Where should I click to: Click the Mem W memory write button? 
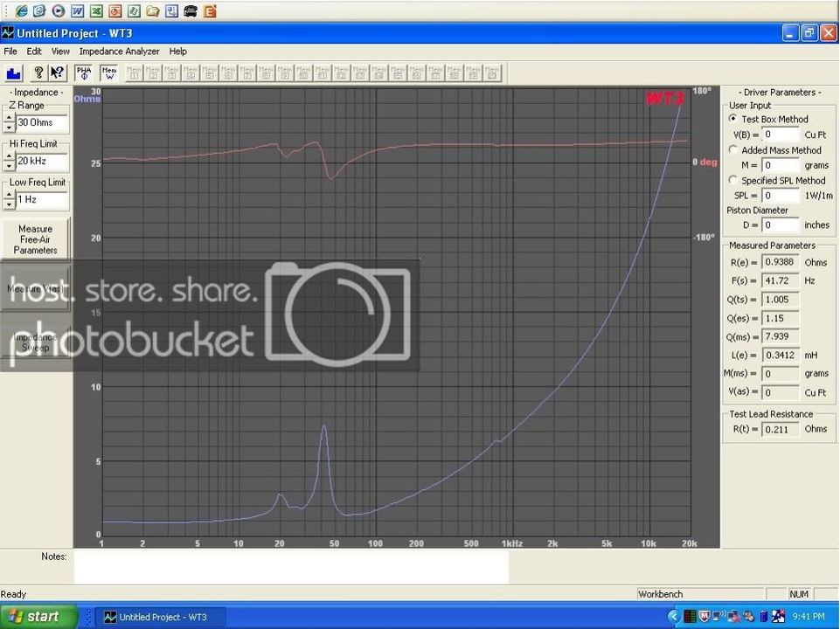pyautogui.click(x=109, y=73)
